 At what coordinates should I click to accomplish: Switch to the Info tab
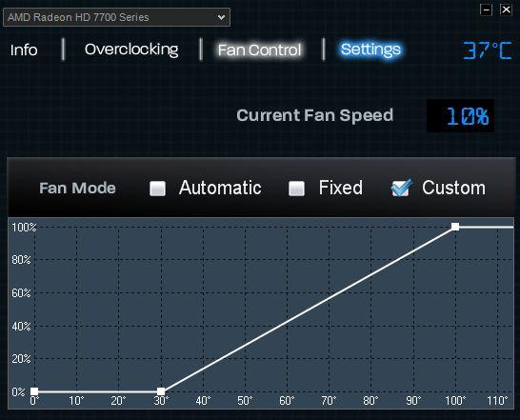(24, 50)
